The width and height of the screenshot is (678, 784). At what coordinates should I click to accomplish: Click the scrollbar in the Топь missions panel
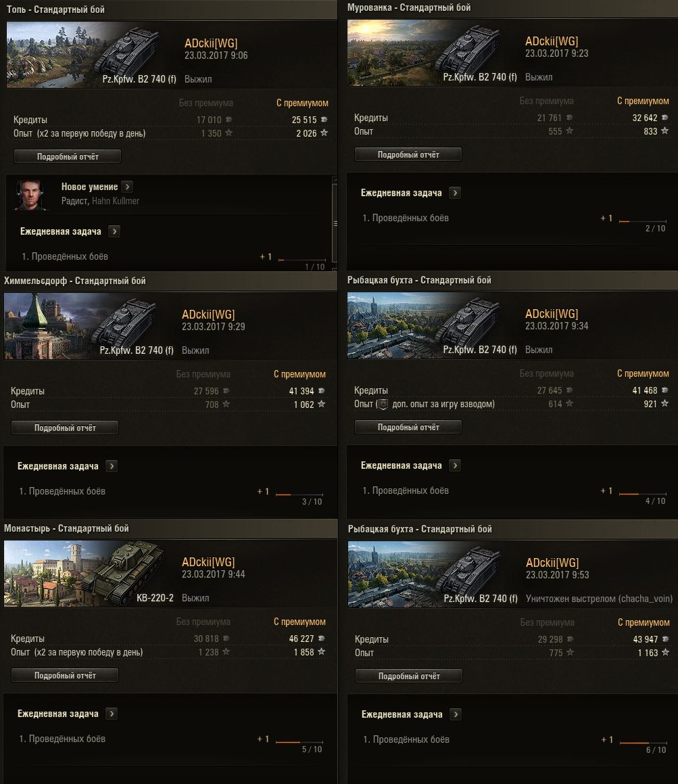(335, 223)
